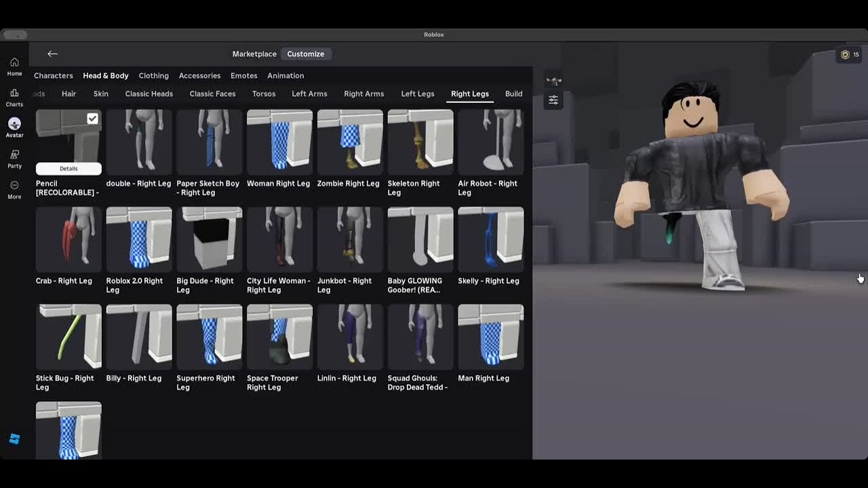
Task: Switch to the Right Arms subcategory
Action: point(363,94)
